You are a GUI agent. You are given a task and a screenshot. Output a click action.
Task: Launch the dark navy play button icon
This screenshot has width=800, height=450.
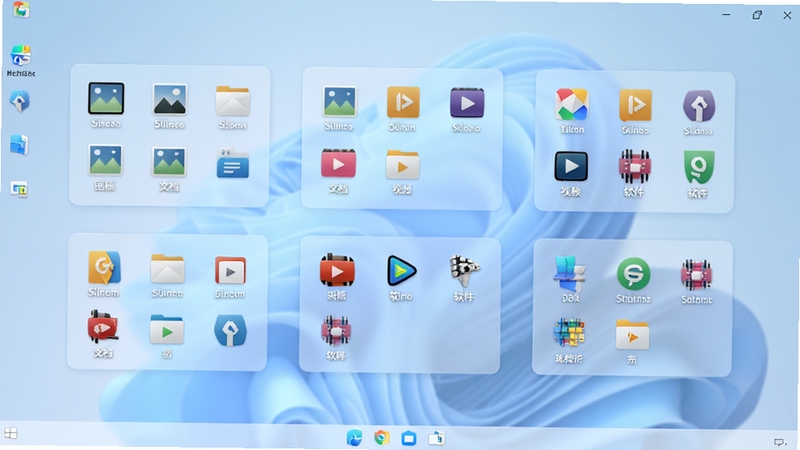(571, 166)
